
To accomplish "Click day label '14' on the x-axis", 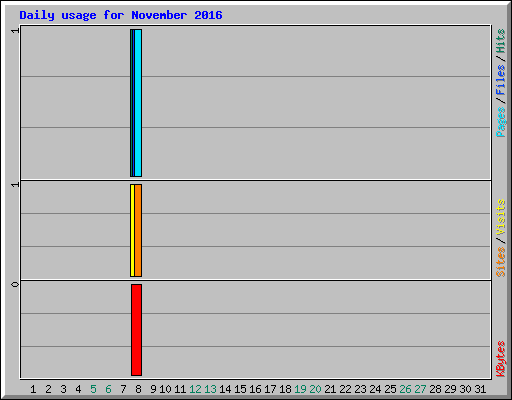I will 225,389.
